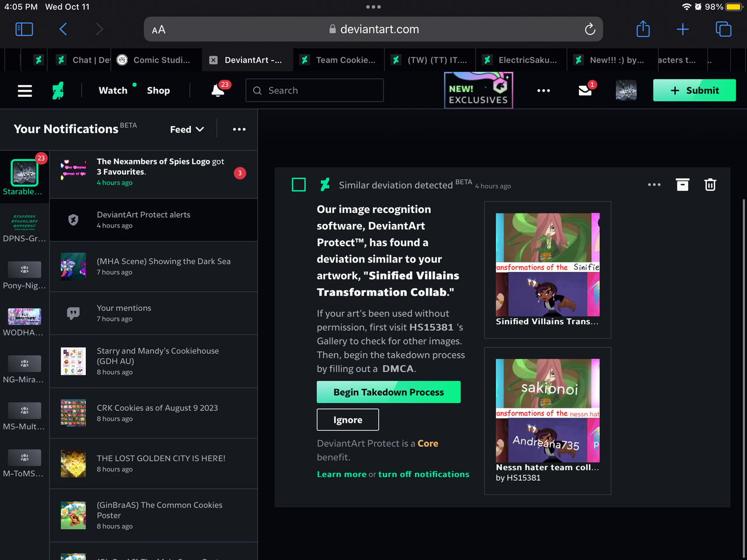Select DeviantArt Protect alerts notification

[153, 220]
